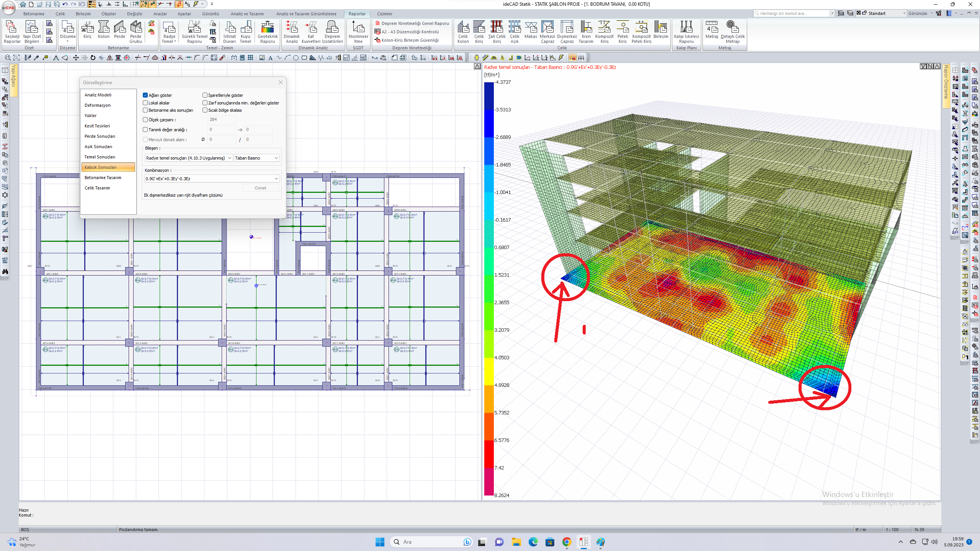Enable the Ölçek çarpanı checkbox
The width and height of the screenshot is (980, 551).
tap(145, 120)
